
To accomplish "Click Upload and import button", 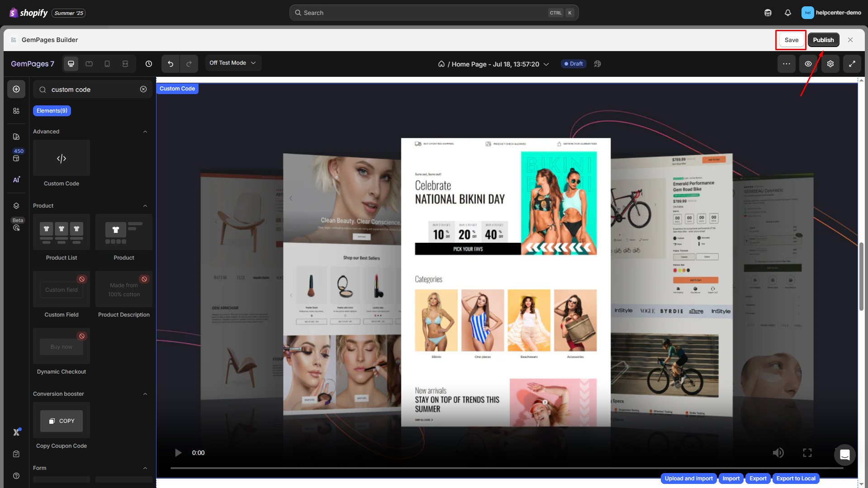I will [688, 479].
